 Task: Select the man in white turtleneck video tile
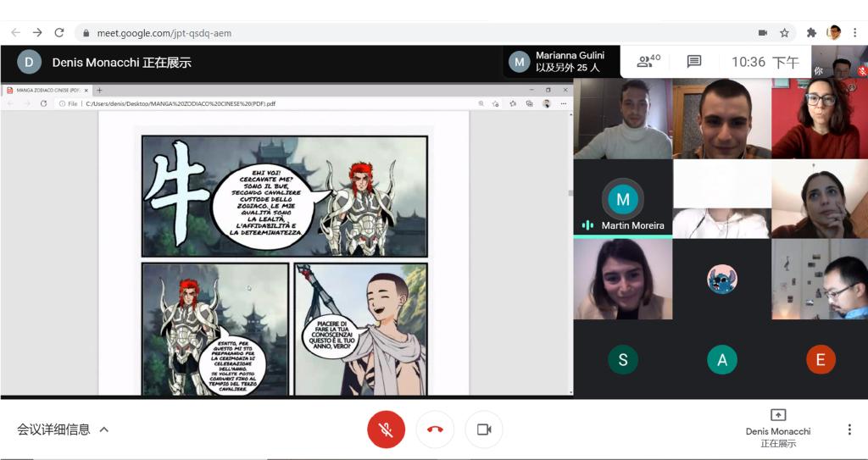pyautogui.click(x=623, y=119)
